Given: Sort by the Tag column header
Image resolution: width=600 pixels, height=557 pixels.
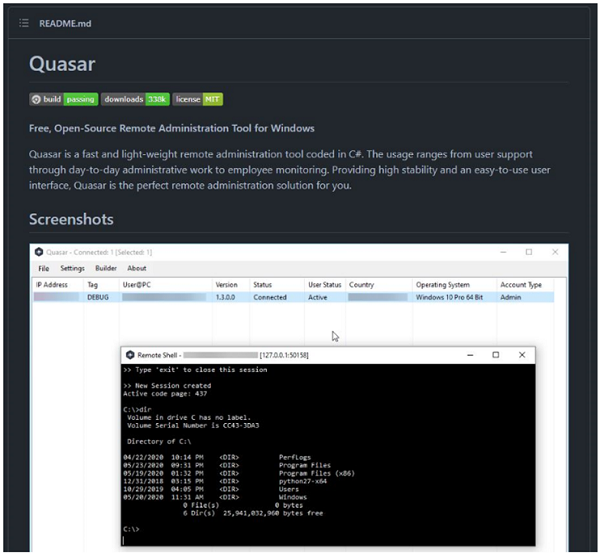Looking at the screenshot, I should 93,285.
